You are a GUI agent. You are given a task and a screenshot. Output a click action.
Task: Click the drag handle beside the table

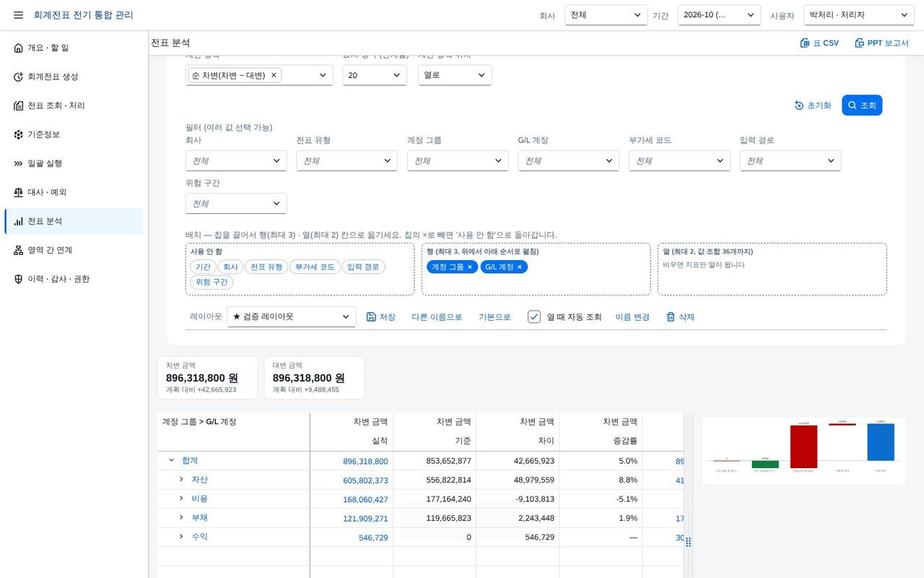[688, 542]
